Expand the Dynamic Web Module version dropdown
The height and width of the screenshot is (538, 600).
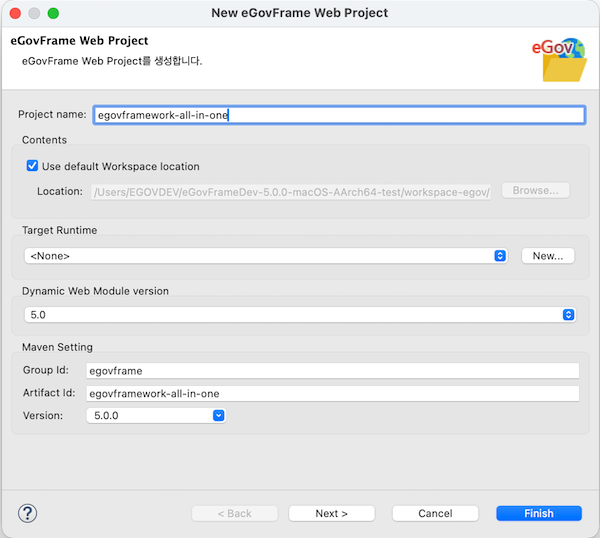point(300,314)
